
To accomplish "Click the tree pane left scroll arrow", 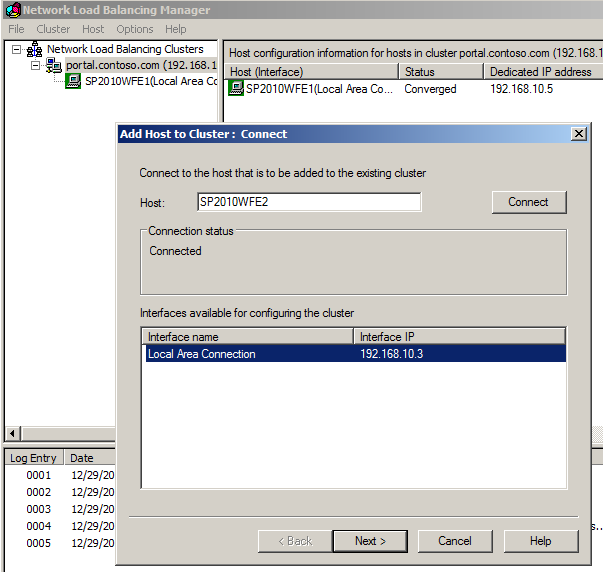I will [12, 434].
